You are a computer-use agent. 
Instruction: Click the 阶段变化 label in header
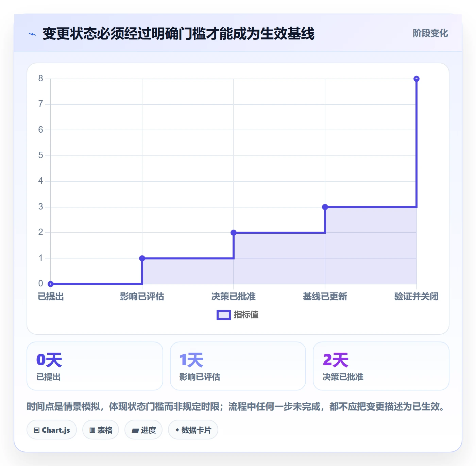click(x=430, y=33)
